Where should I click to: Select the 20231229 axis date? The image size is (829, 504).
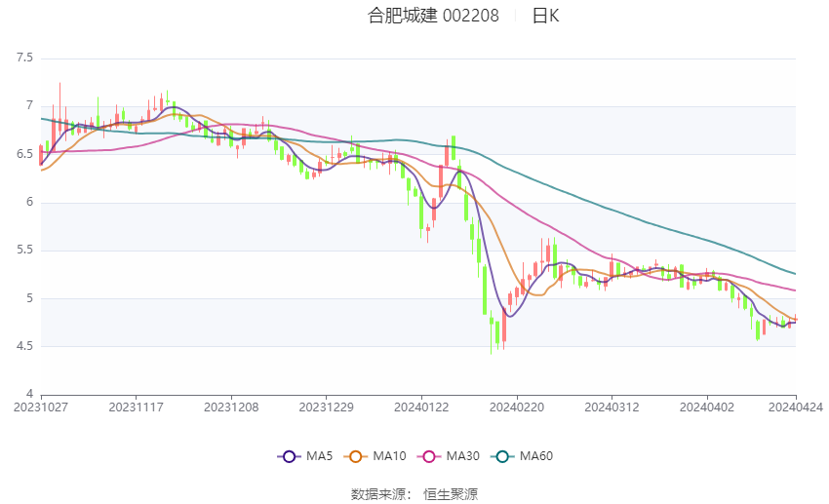pyautogui.click(x=327, y=407)
